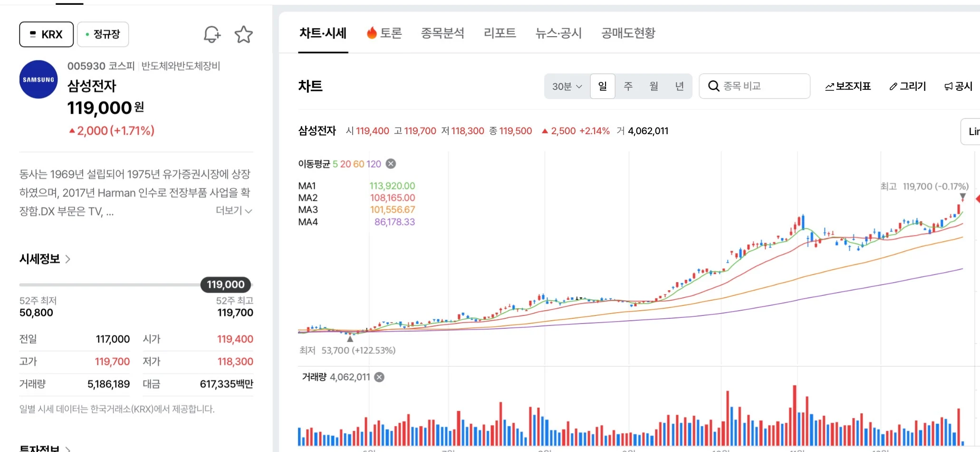Open the 뉴스·공시 tab

(558, 33)
